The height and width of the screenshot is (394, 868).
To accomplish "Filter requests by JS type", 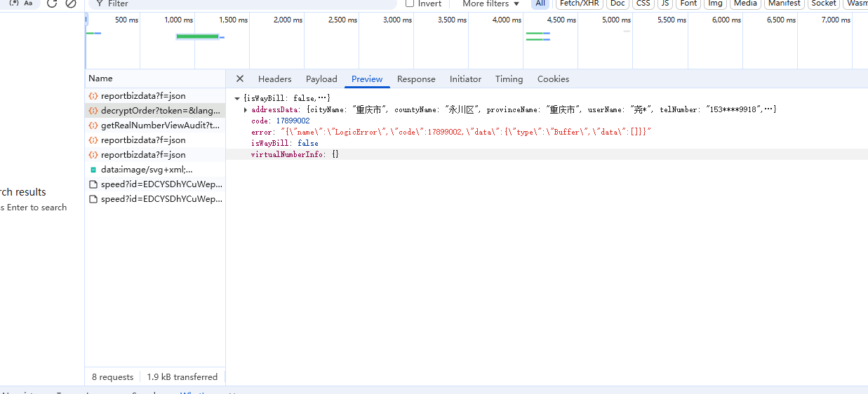I will click(665, 4).
